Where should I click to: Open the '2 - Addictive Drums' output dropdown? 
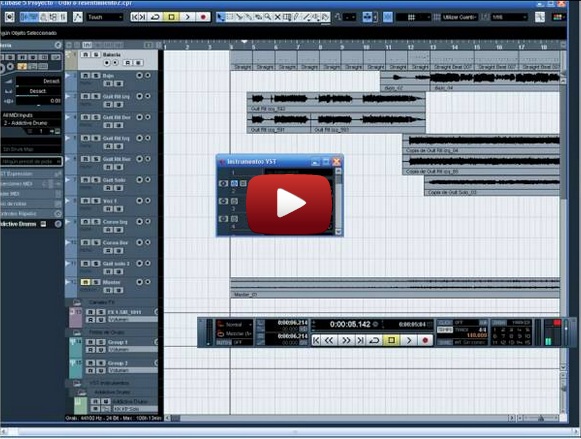31,123
